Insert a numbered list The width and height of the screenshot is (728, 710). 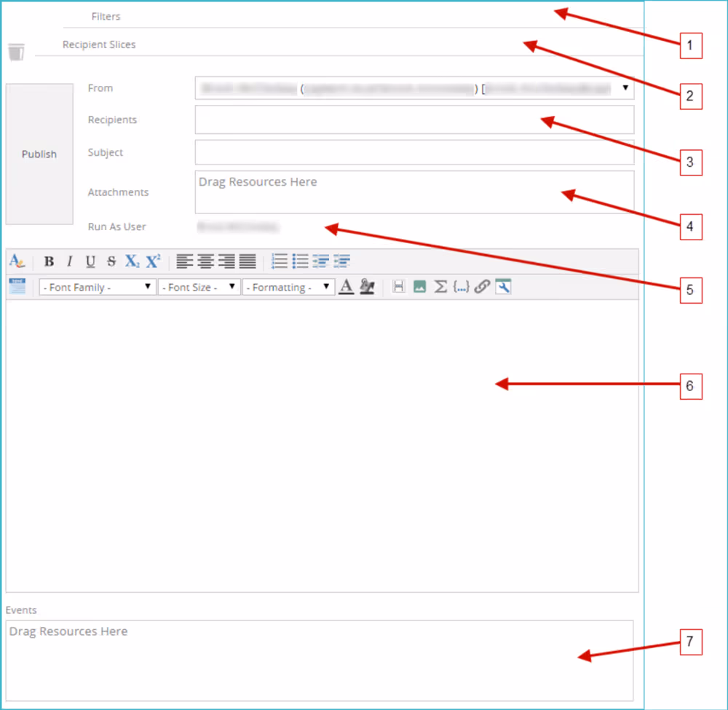280,261
